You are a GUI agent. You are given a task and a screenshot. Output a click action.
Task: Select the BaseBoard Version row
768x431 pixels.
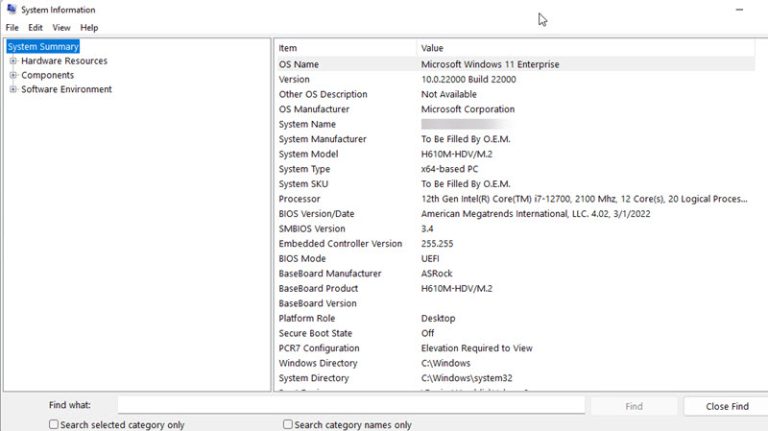pyautogui.click(x=515, y=303)
